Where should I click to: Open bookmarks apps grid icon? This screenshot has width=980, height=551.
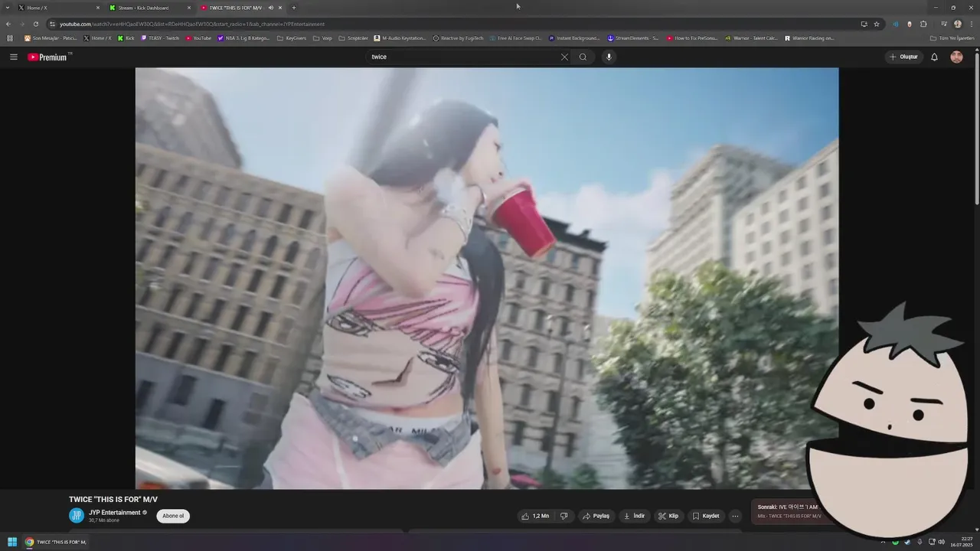[10, 37]
